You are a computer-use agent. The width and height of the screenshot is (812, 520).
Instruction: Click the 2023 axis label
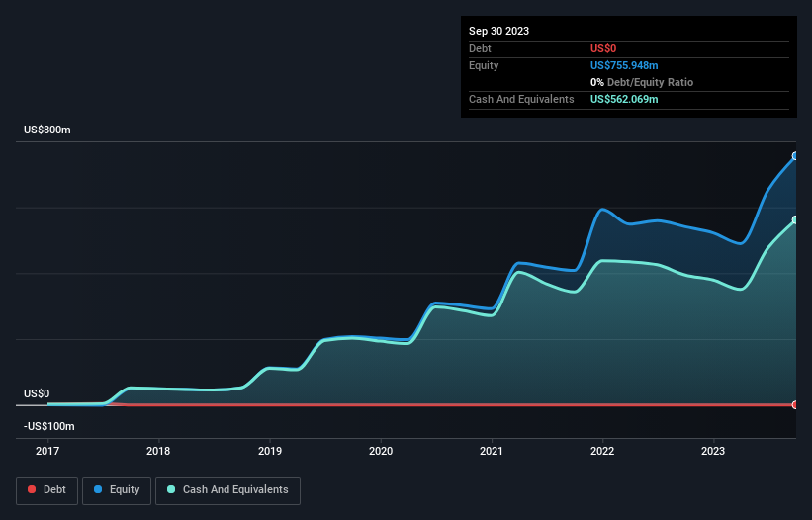713,451
